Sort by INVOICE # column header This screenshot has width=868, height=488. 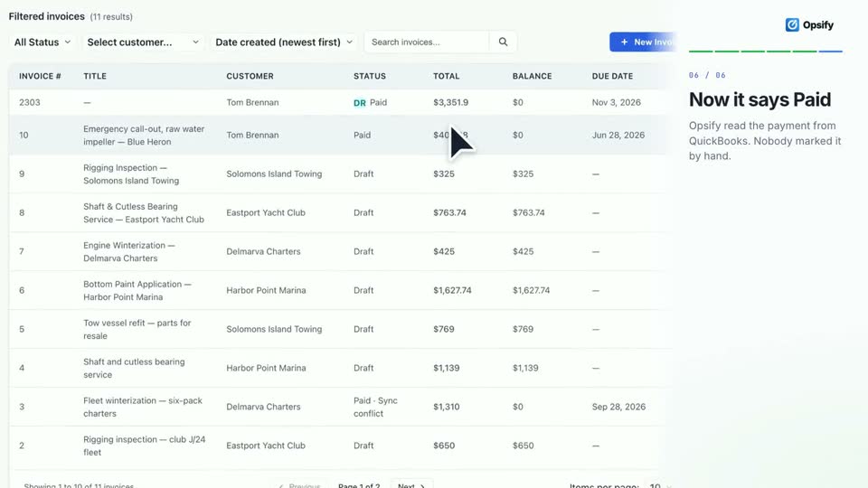[x=40, y=76]
